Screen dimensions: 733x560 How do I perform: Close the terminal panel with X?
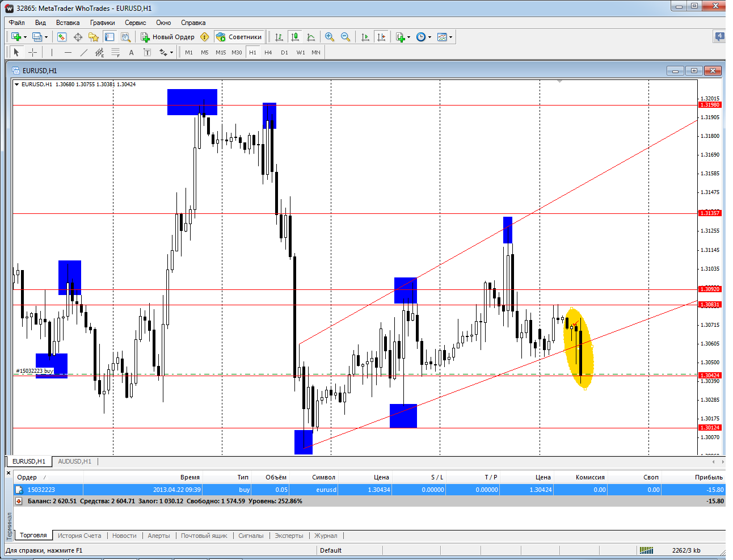pos(9,473)
